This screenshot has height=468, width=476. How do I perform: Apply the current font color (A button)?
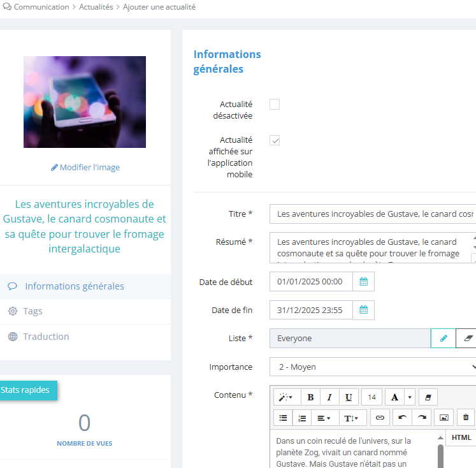click(394, 397)
